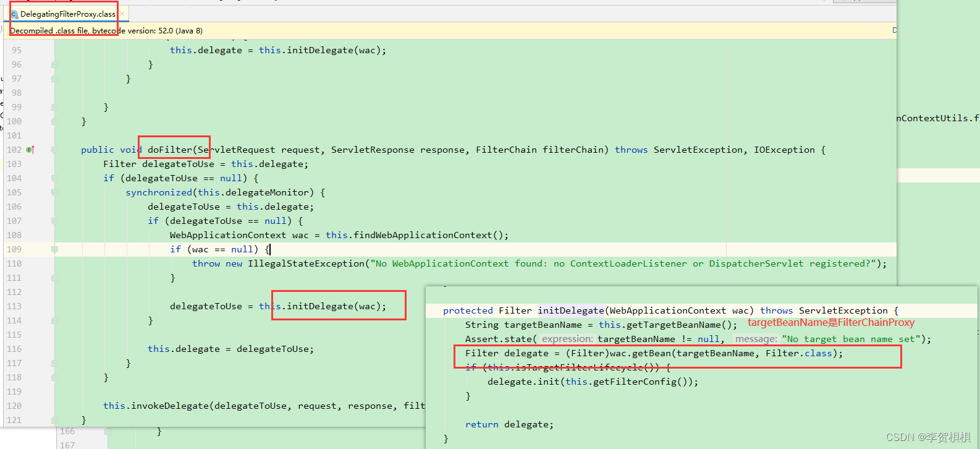Click the "message:" parameter hint in popup
Image resolution: width=980 pixels, height=449 pixels.
pyautogui.click(x=756, y=339)
